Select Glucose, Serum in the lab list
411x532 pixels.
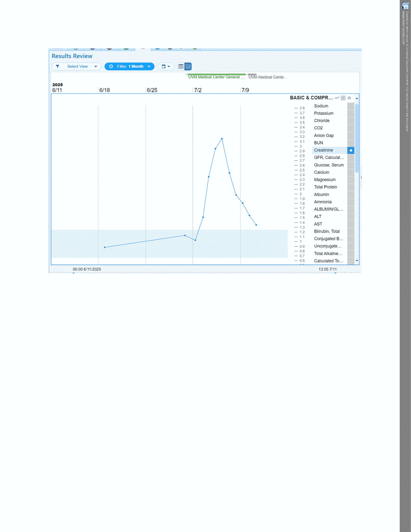tap(329, 165)
